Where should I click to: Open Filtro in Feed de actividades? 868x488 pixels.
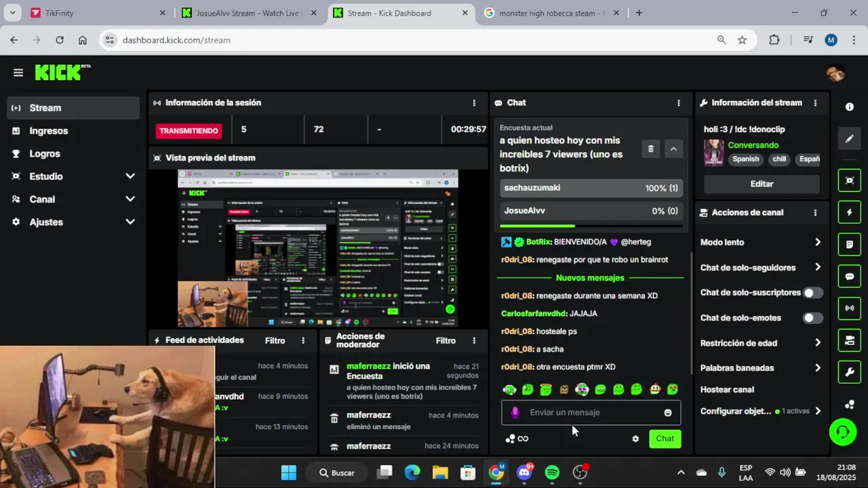pyautogui.click(x=275, y=340)
